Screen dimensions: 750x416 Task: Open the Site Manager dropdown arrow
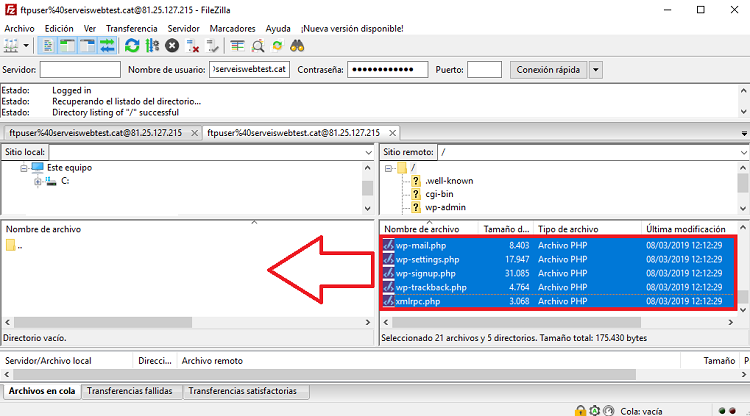coord(26,46)
